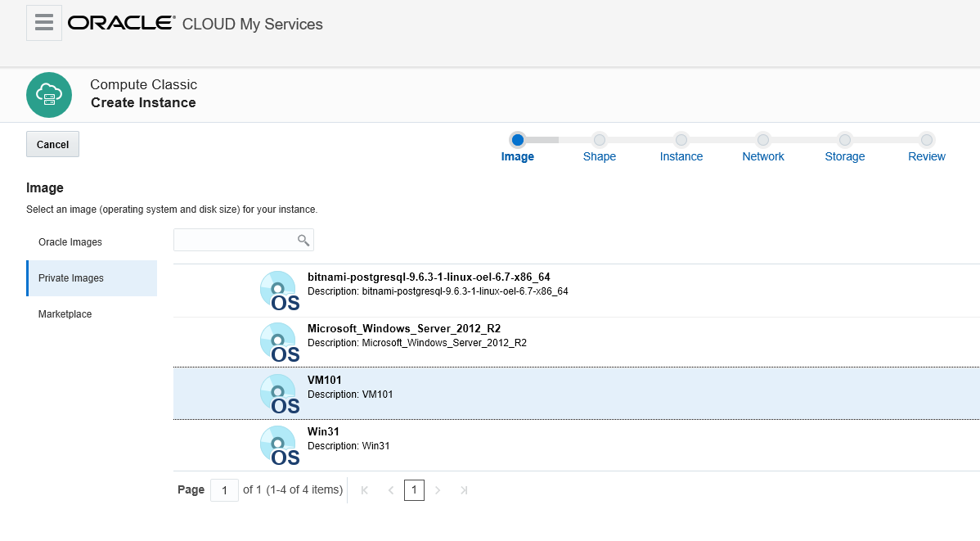
Task: Click the page 1 pagination button
Action: pyautogui.click(x=415, y=490)
